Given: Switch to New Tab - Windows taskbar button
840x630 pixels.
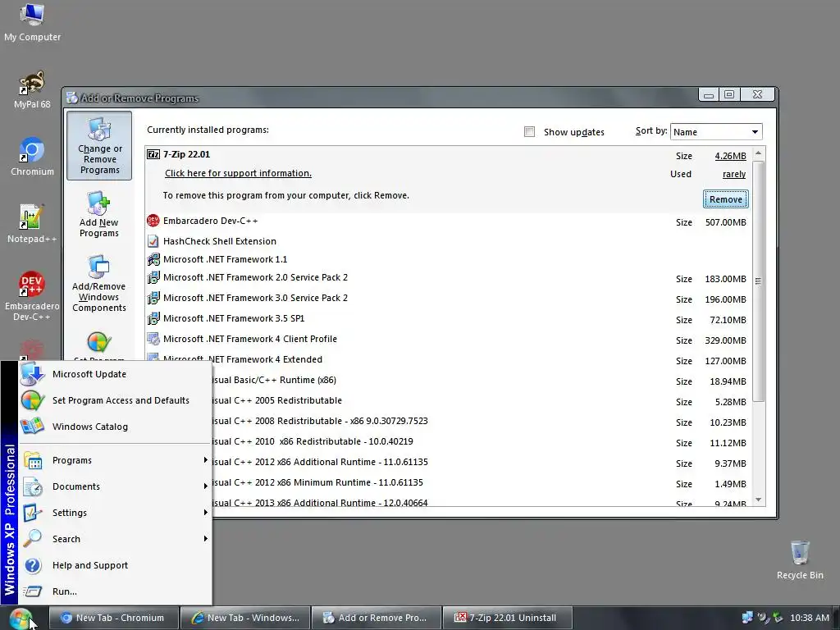Looking at the screenshot, I should point(245,618).
